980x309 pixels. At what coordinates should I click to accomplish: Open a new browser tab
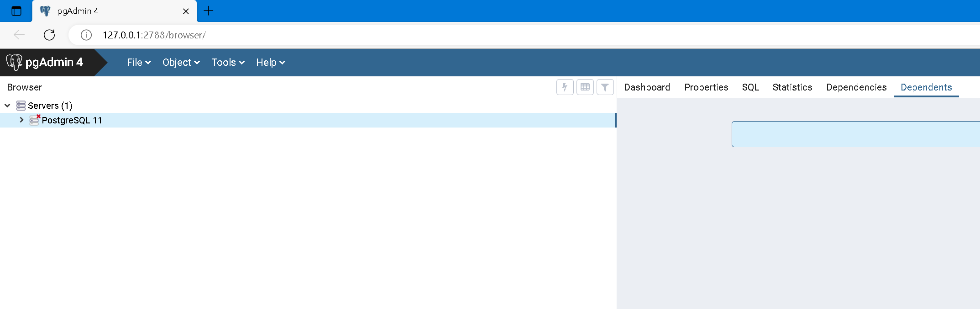click(209, 11)
